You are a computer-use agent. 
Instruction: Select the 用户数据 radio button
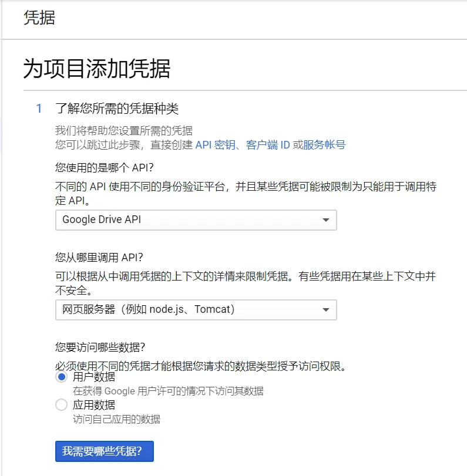point(61,377)
